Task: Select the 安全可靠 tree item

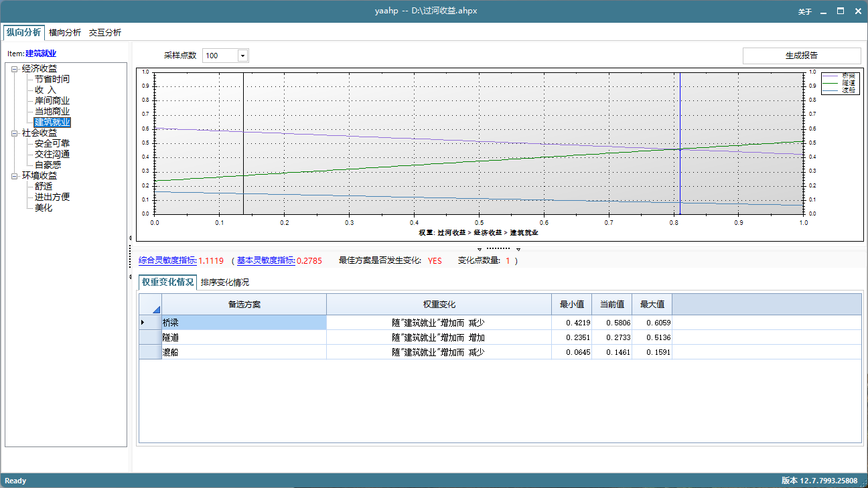Action: point(52,143)
